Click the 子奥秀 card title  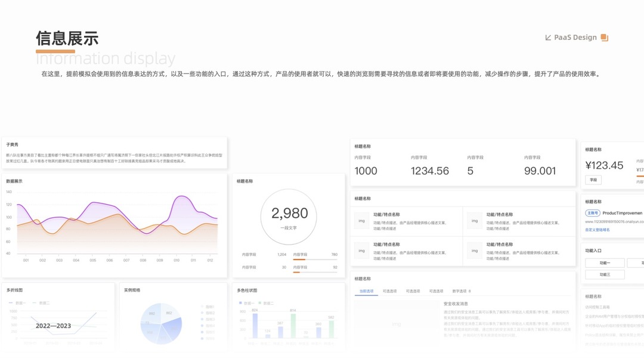click(13, 144)
